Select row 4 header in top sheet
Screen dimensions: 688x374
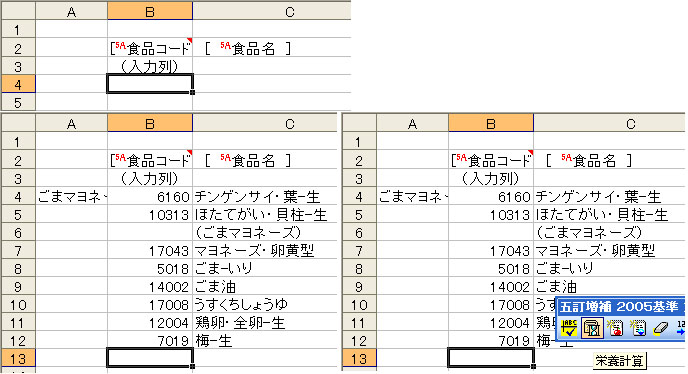coord(18,84)
